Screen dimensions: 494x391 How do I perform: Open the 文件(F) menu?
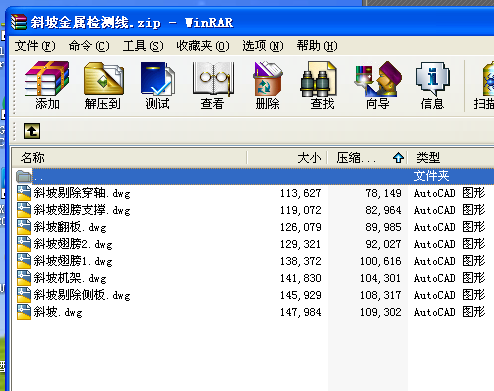(35, 46)
